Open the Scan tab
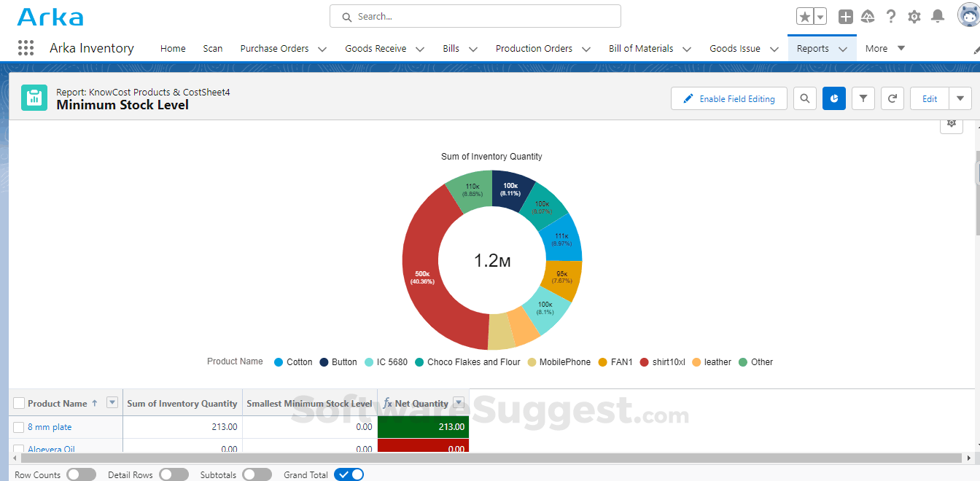Image resolution: width=980 pixels, height=481 pixels. [x=213, y=49]
